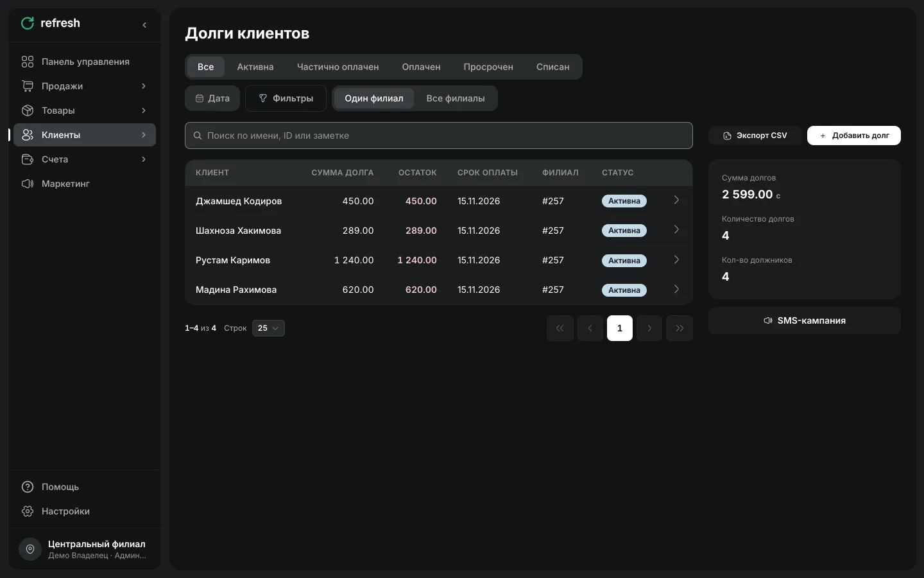Viewport: 924px width, 578px height.
Task: Open Настройки settings
Action: pyautogui.click(x=85, y=511)
